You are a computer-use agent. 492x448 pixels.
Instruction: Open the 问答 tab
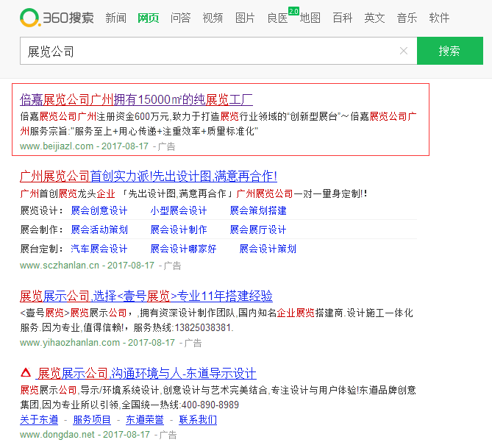(x=180, y=18)
